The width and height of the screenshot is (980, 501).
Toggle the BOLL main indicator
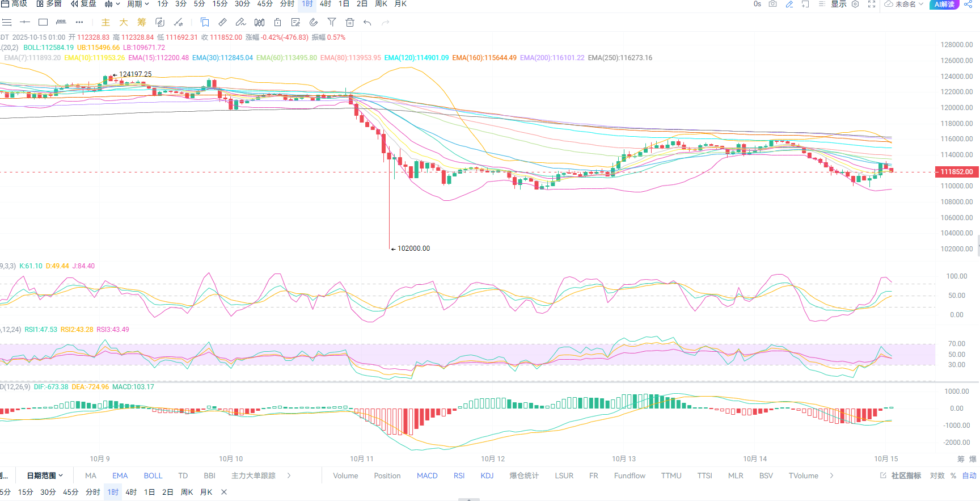click(153, 475)
